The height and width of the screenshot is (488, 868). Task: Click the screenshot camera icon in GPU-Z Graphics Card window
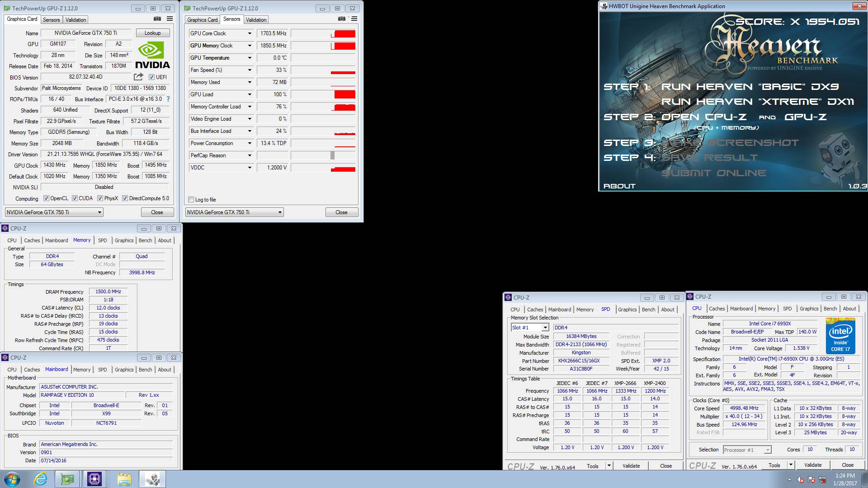tap(157, 19)
